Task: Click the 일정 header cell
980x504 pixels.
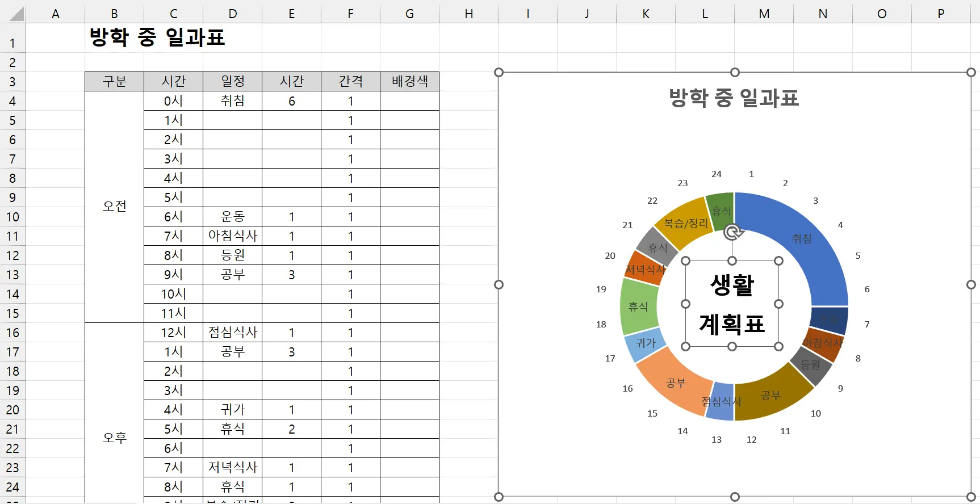Action: coord(233,82)
